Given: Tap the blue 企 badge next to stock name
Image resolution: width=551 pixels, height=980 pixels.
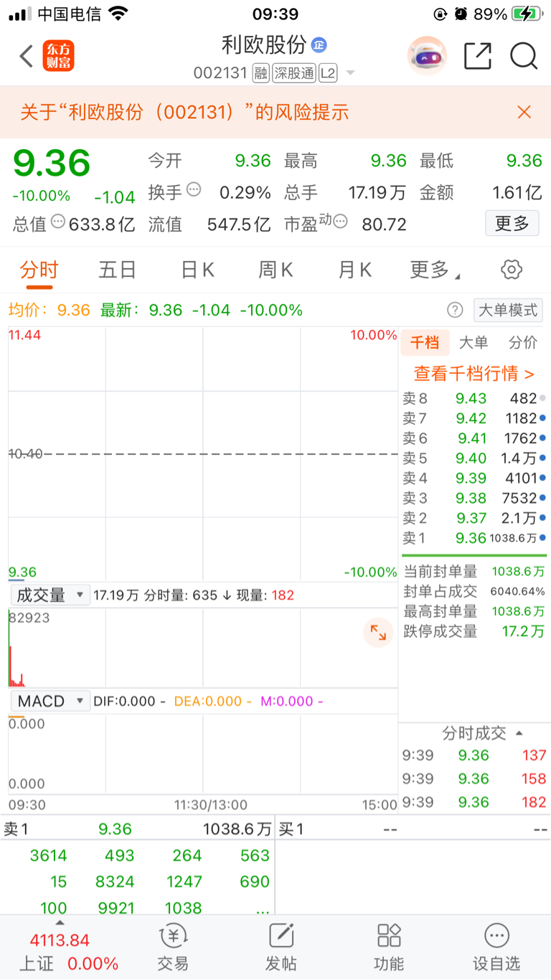Looking at the screenshot, I should click(x=319, y=44).
